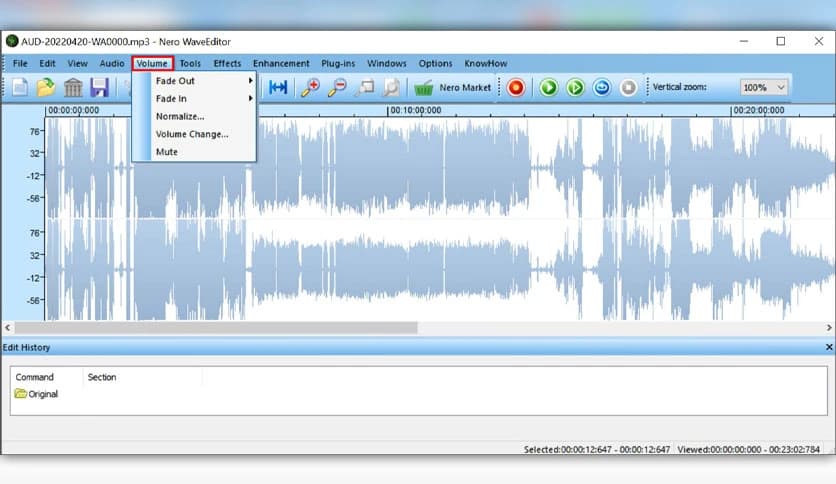Click inside the lower channel waveform

point(439,270)
